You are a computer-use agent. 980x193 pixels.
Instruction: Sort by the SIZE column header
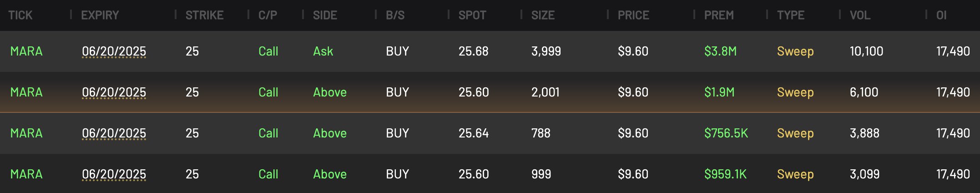coord(543,15)
